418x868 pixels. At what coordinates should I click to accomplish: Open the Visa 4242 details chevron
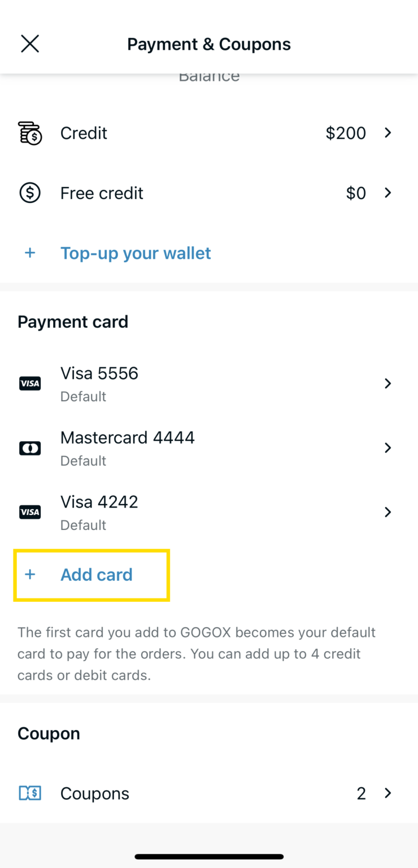[388, 512]
